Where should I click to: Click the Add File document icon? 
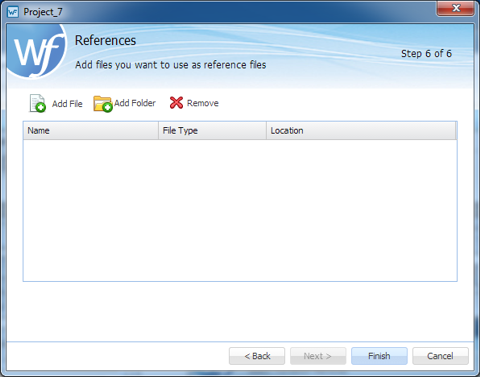click(37, 103)
